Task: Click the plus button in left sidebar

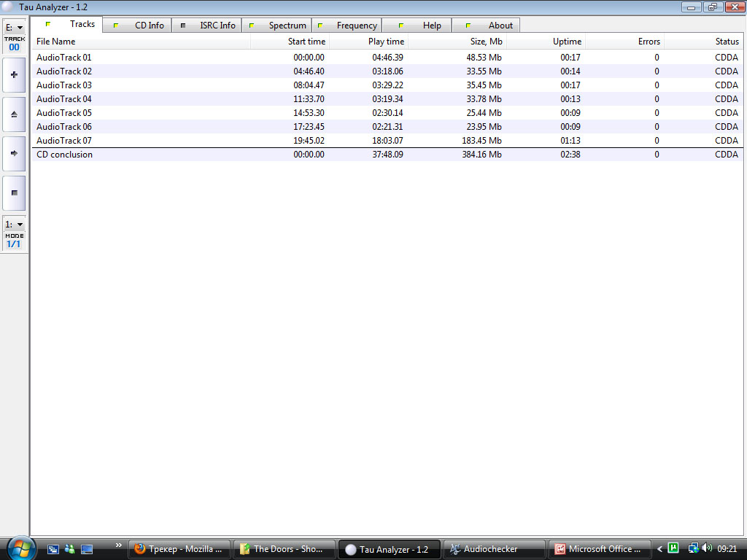Action: (14, 75)
